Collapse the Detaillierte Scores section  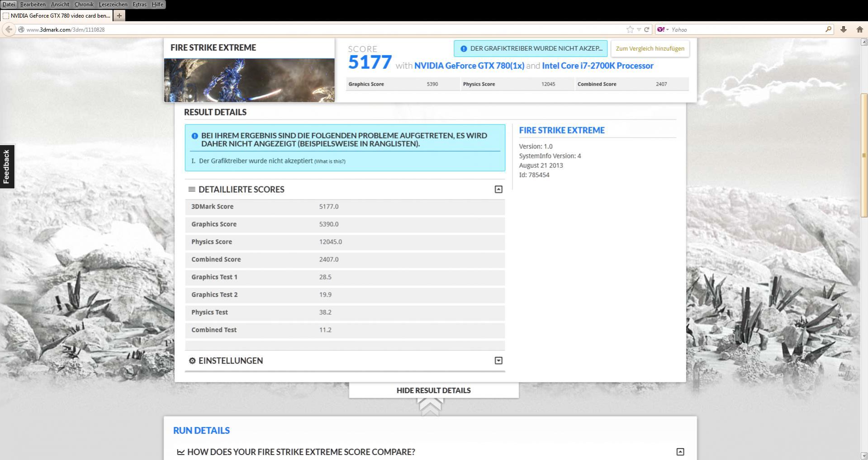pyautogui.click(x=498, y=190)
